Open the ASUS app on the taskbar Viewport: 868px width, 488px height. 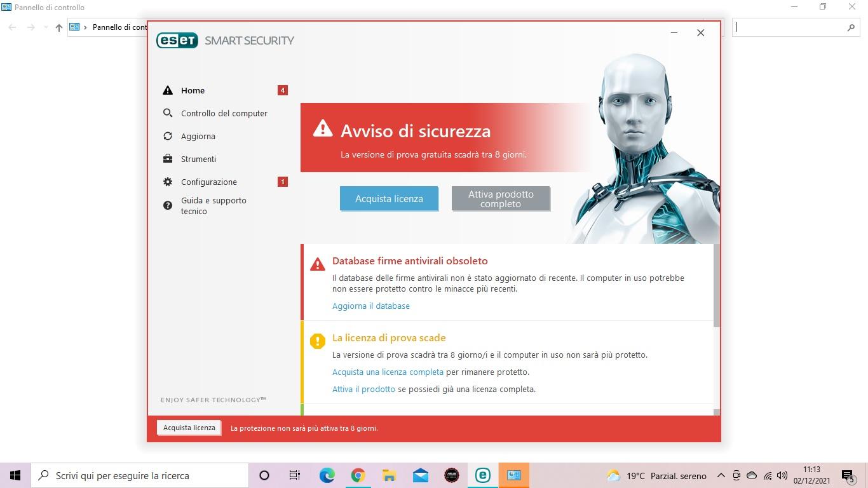[451, 475]
